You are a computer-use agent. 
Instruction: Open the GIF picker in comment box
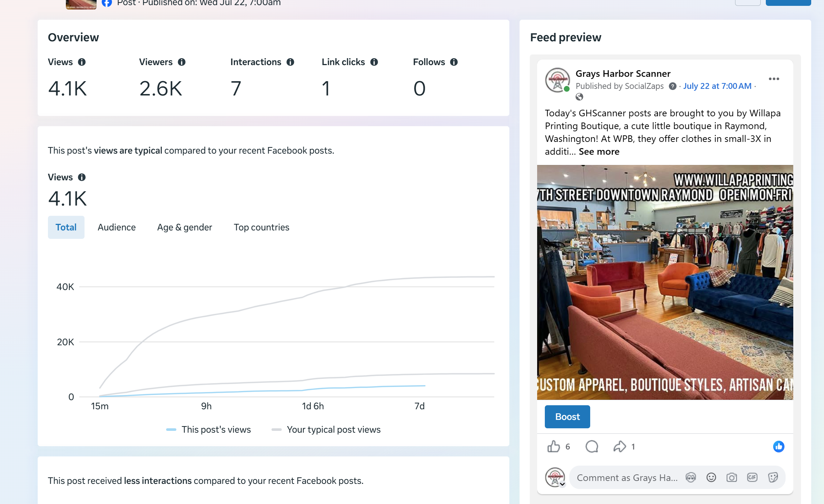click(x=752, y=478)
